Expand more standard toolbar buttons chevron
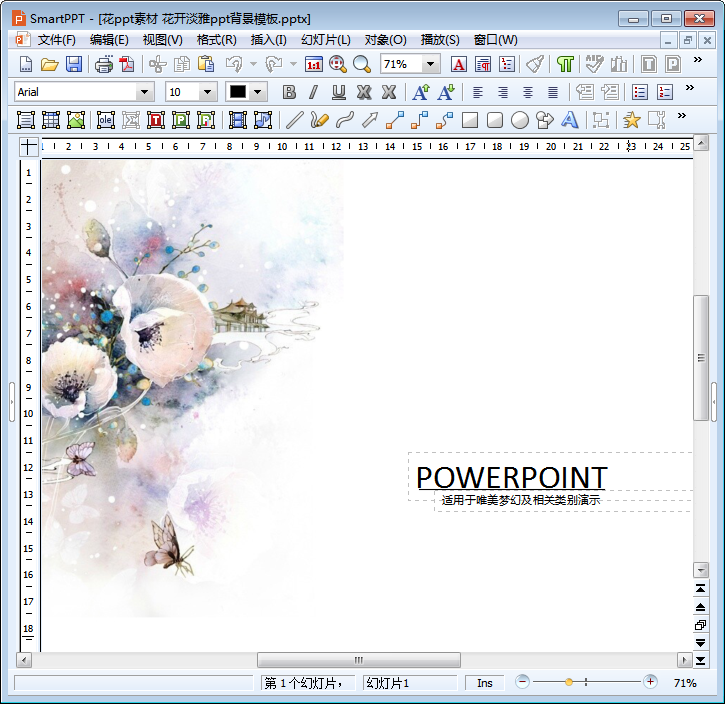 point(698,60)
